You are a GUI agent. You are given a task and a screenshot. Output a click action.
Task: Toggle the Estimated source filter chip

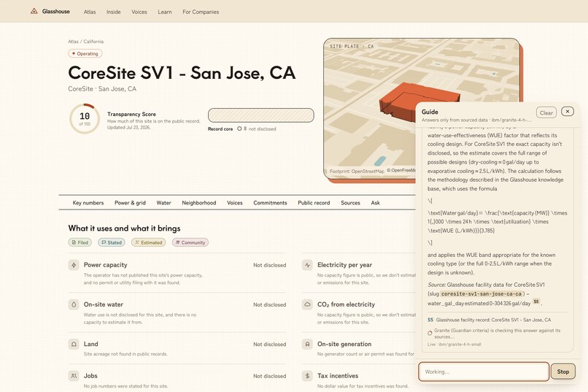(149, 242)
